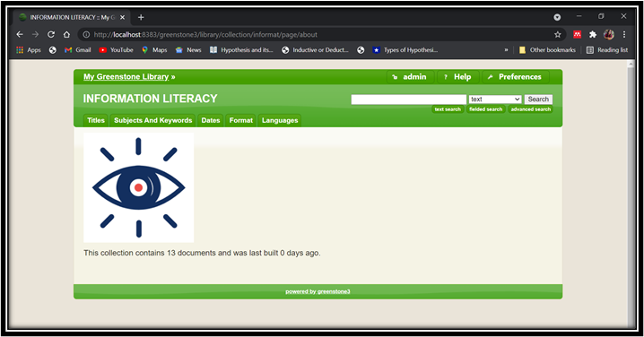Open the Gmail bookmark

pyautogui.click(x=78, y=50)
